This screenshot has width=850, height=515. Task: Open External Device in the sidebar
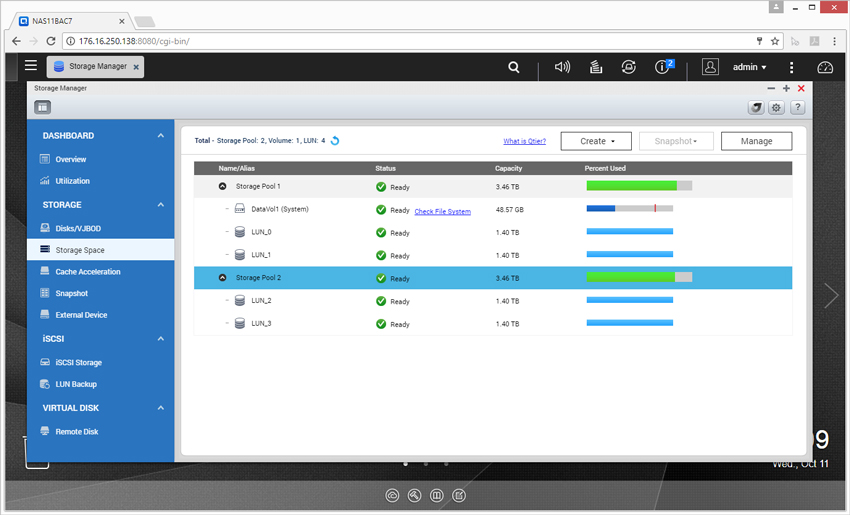coord(81,315)
